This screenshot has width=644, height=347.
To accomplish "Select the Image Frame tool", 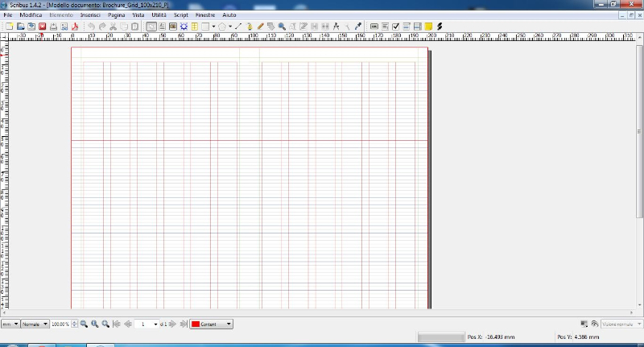I will (173, 26).
